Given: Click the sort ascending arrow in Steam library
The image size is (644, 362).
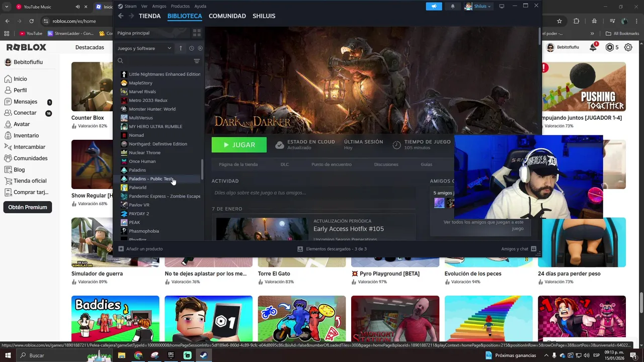Looking at the screenshot, I should pos(181,48).
